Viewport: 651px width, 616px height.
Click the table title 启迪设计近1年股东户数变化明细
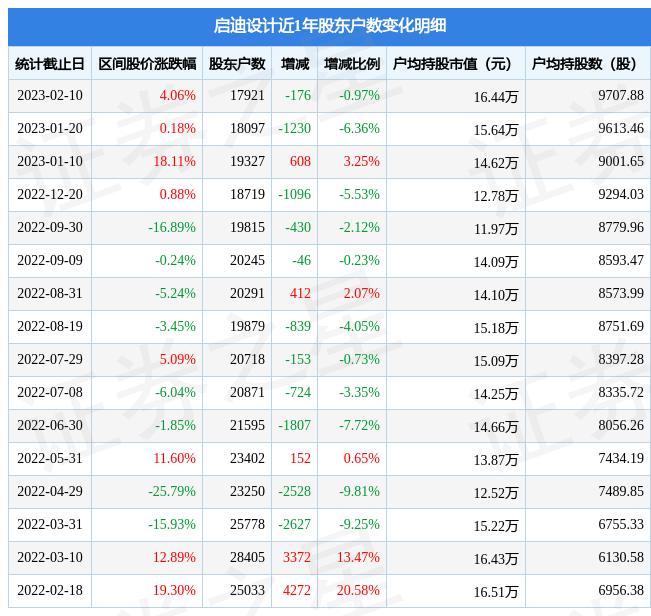tap(330, 26)
